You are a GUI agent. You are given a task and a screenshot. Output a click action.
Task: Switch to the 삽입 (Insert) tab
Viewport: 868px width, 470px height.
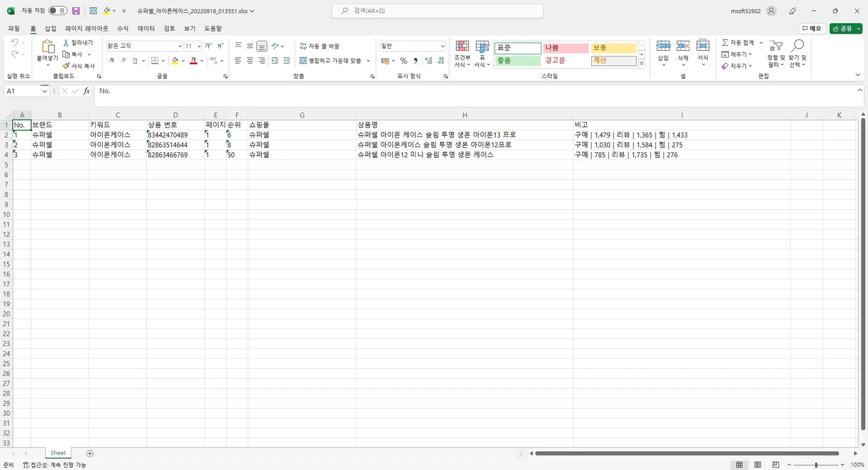coord(50,29)
